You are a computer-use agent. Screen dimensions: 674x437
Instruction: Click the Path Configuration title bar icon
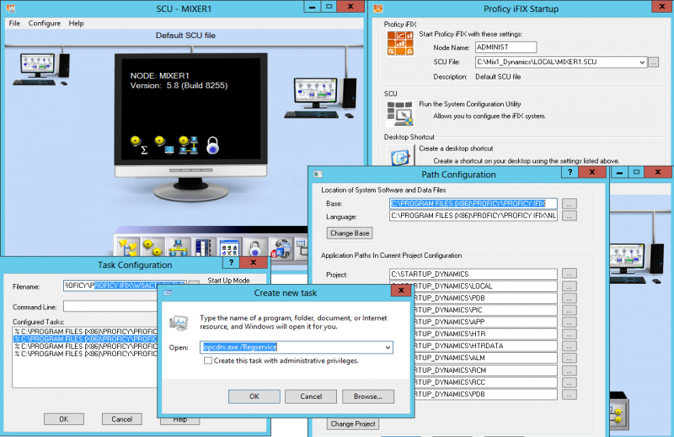[x=318, y=174]
